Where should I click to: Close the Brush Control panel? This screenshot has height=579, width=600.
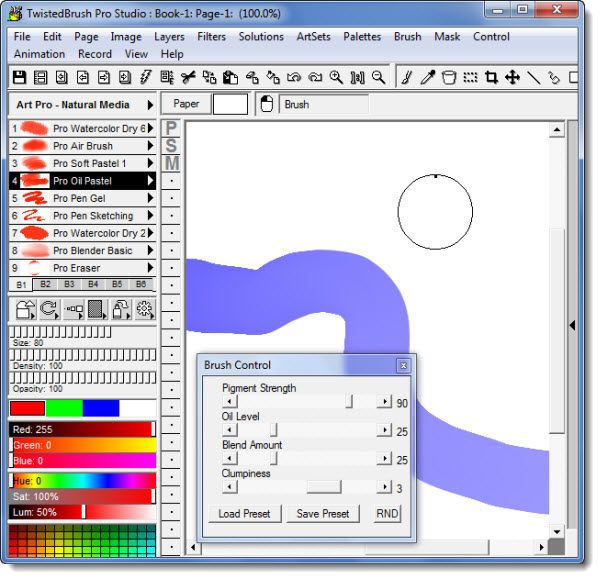click(403, 366)
